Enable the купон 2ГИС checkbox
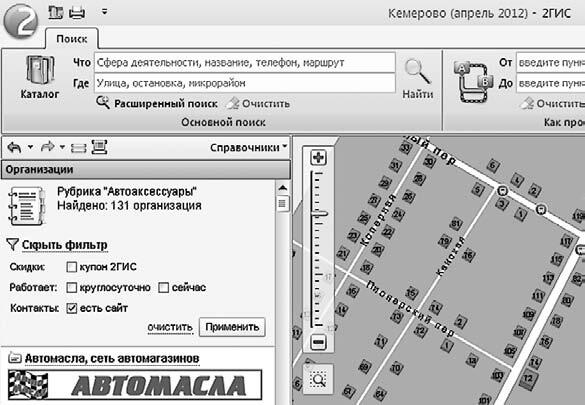The height and width of the screenshot is (405, 585). pos(71,267)
